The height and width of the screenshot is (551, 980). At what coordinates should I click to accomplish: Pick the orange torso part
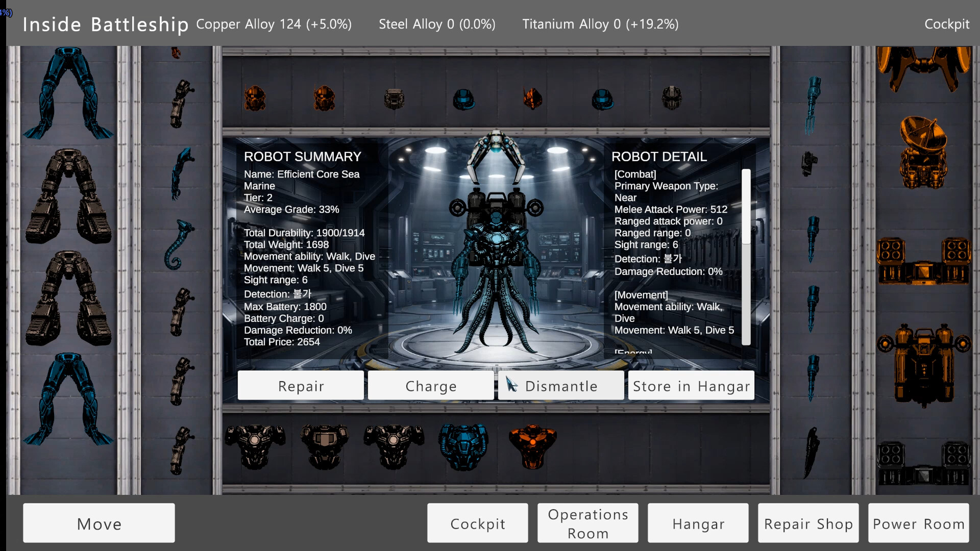533,446
